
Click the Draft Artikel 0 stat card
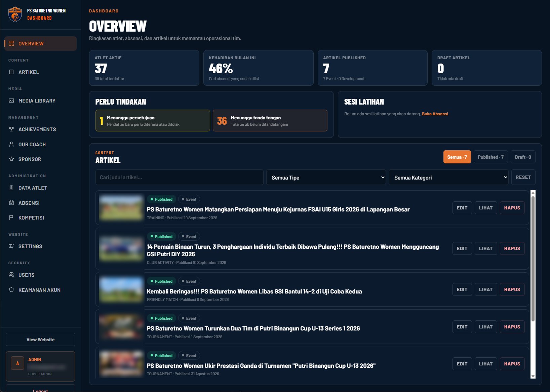click(486, 68)
